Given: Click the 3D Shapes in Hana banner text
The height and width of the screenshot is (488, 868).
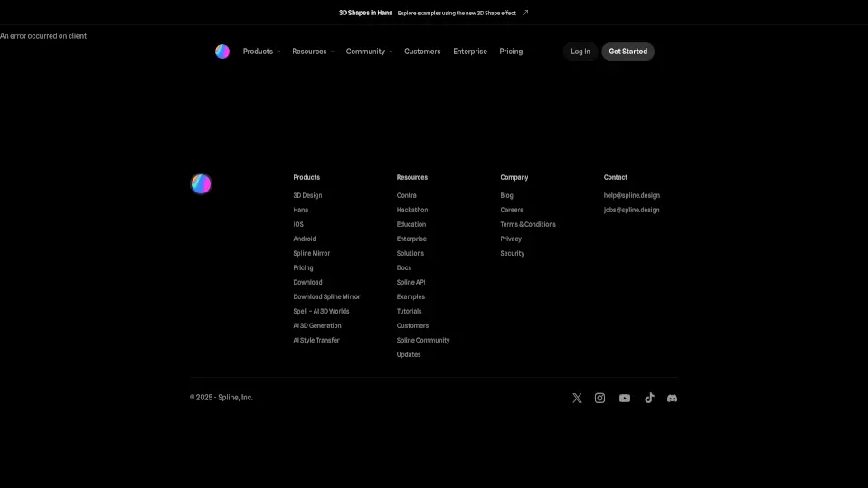Looking at the screenshot, I should pos(365,13).
